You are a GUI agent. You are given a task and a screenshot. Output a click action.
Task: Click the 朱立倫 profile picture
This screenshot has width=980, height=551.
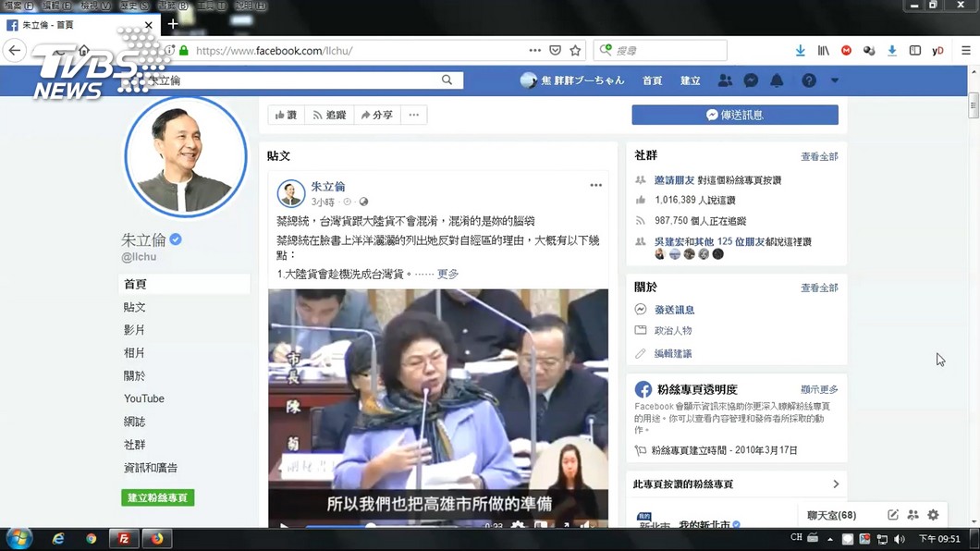(186, 157)
